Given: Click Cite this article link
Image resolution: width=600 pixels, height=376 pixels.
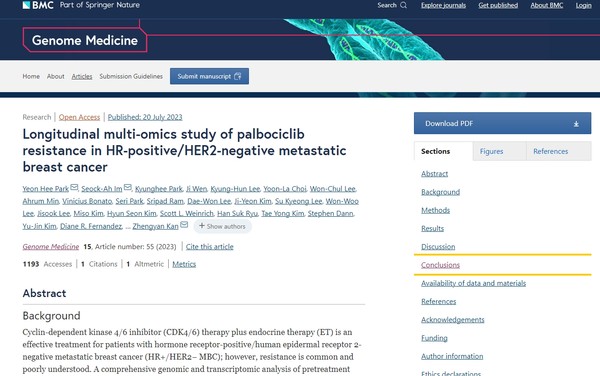Looking at the screenshot, I should pos(210,247).
